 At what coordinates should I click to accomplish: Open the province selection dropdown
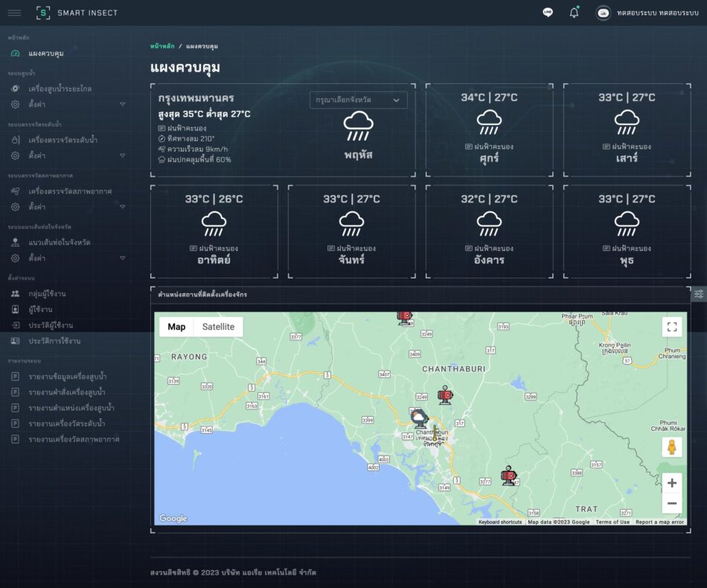click(358, 100)
